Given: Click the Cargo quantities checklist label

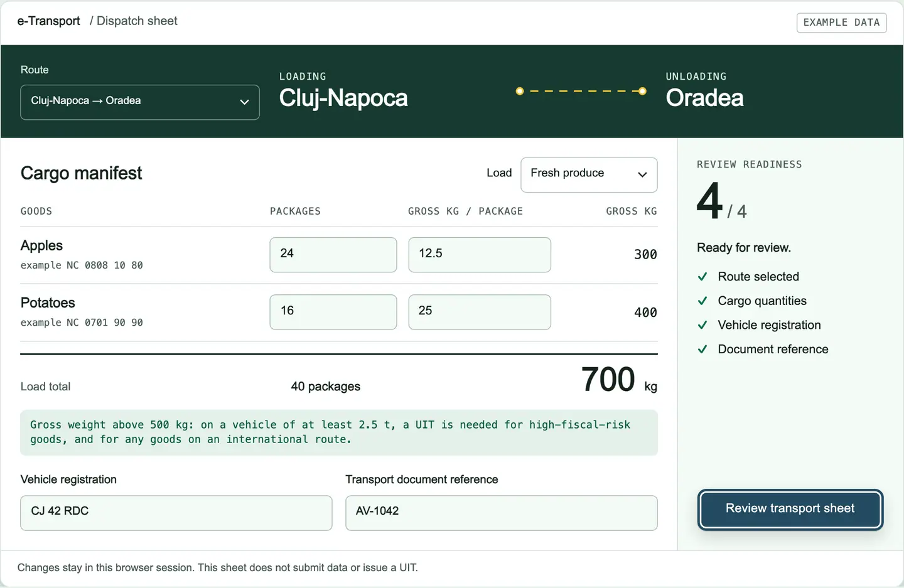Looking at the screenshot, I should 762,301.
